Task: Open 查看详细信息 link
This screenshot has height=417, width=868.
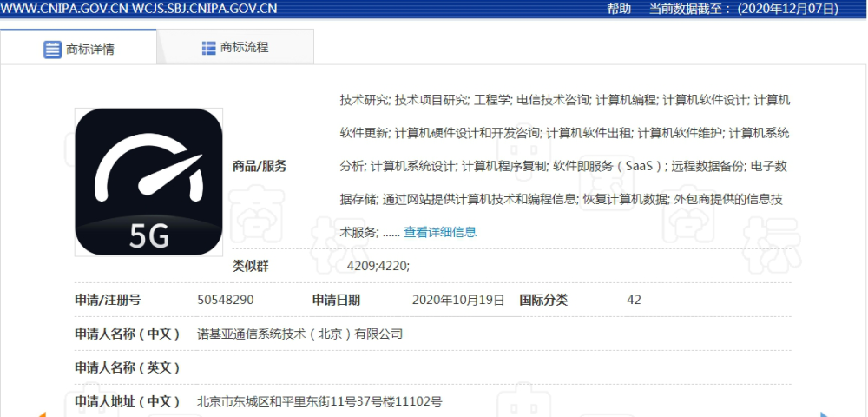Action: [x=440, y=232]
